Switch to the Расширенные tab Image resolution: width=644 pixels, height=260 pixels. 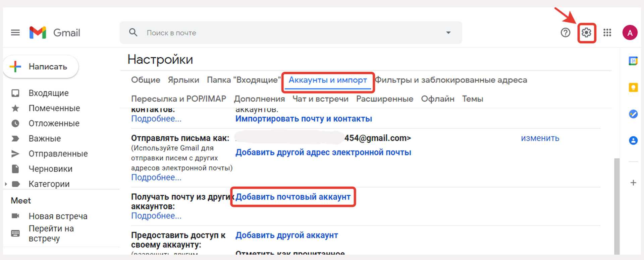[x=385, y=99]
